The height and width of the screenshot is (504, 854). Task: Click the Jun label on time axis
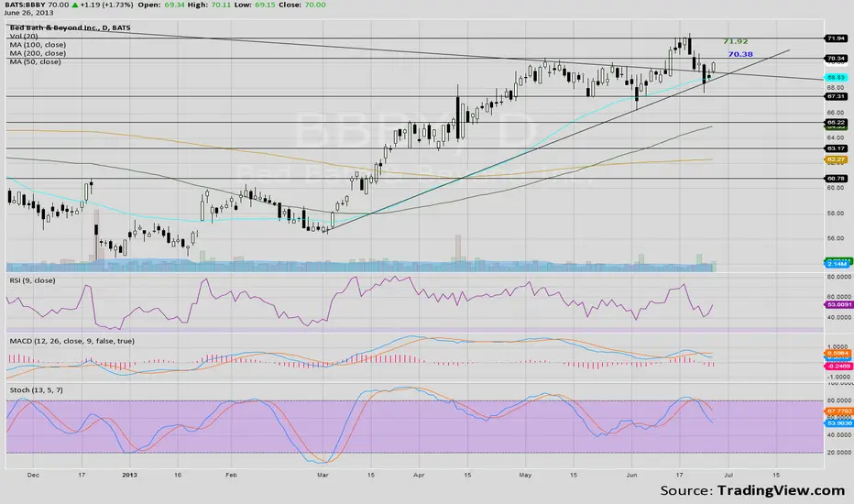[x=631, y=475]
